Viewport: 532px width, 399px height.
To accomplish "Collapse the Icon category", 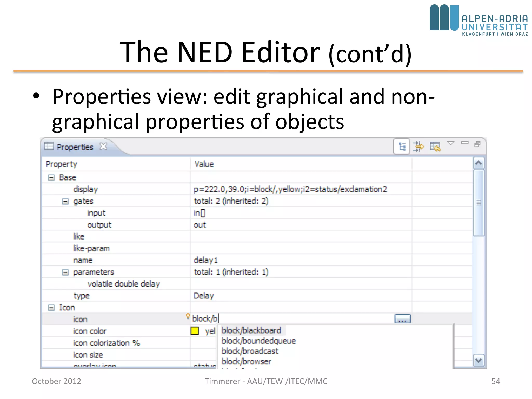I will click(51, 308).
